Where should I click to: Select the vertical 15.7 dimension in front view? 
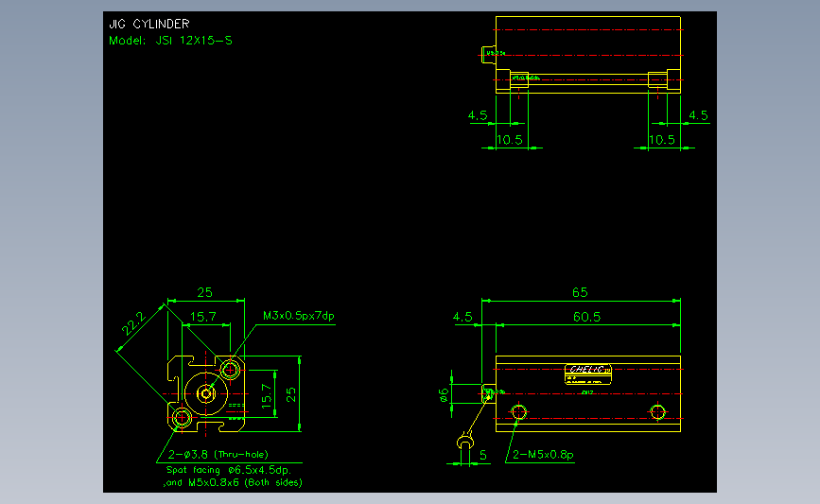click(x=267, y=396)
